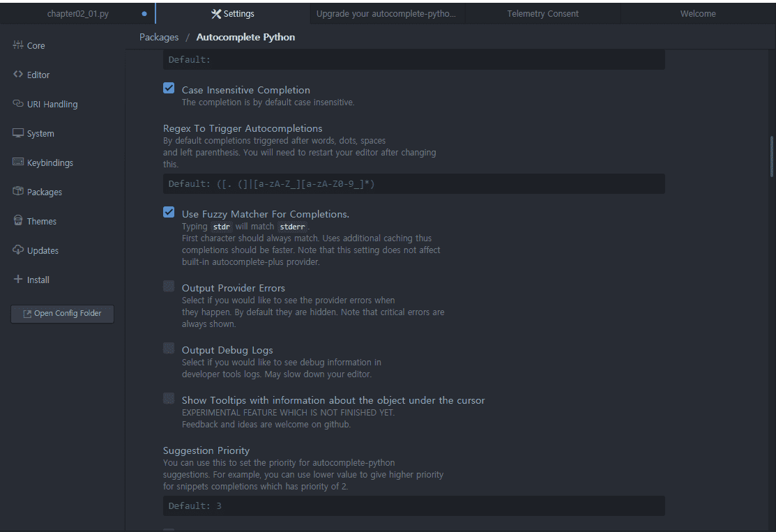Enable Output Provider Errors checkbox
The width and height of the screenshot is (776, 532).
point(169,286)
